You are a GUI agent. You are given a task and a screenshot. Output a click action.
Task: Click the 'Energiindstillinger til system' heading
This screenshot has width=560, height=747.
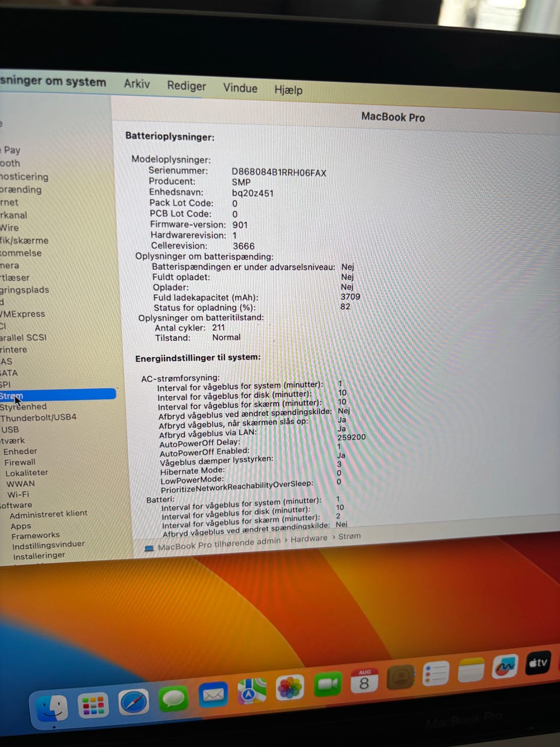(198, 358)
